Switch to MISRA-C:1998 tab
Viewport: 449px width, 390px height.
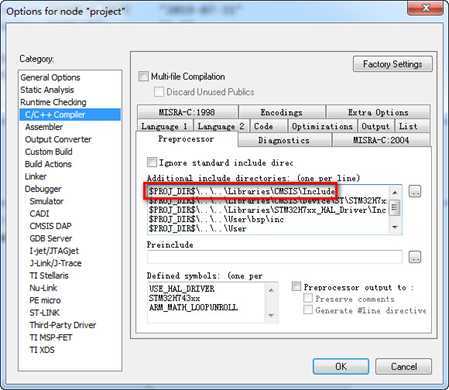[x=187, y=112]
